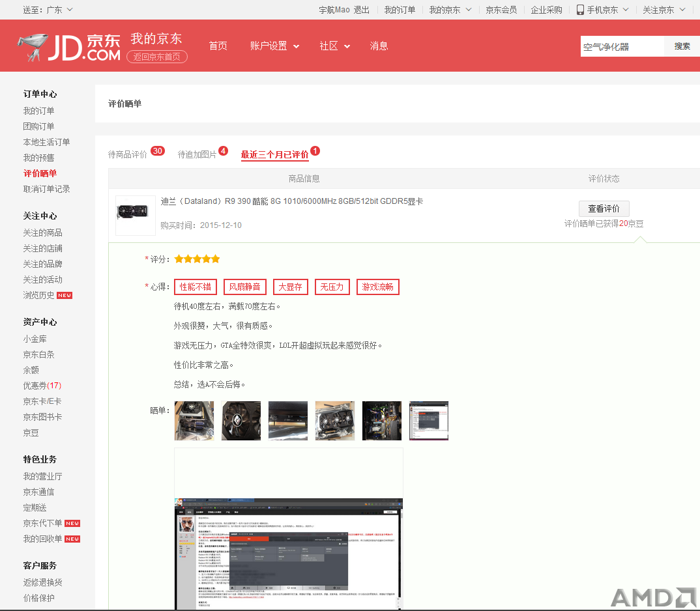Open fifth 晒单 photo of PC case interior

pyautogui.click(x=382, y=420)
